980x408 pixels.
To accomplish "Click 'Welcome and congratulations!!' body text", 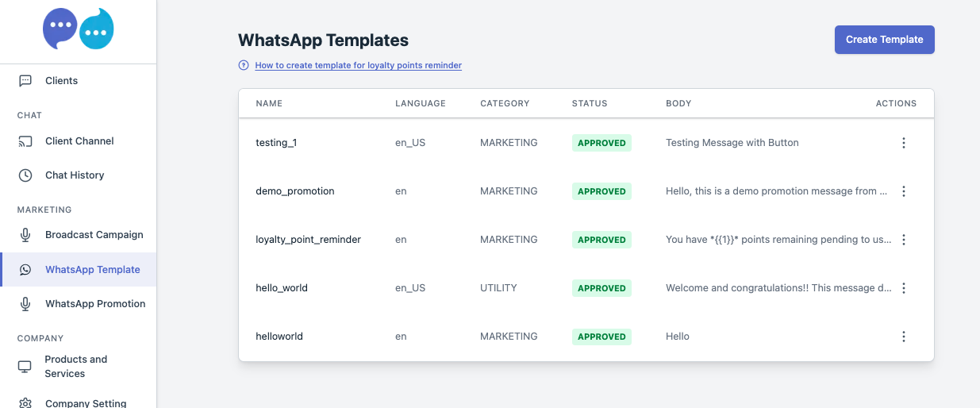I will [x=778, y=288].
